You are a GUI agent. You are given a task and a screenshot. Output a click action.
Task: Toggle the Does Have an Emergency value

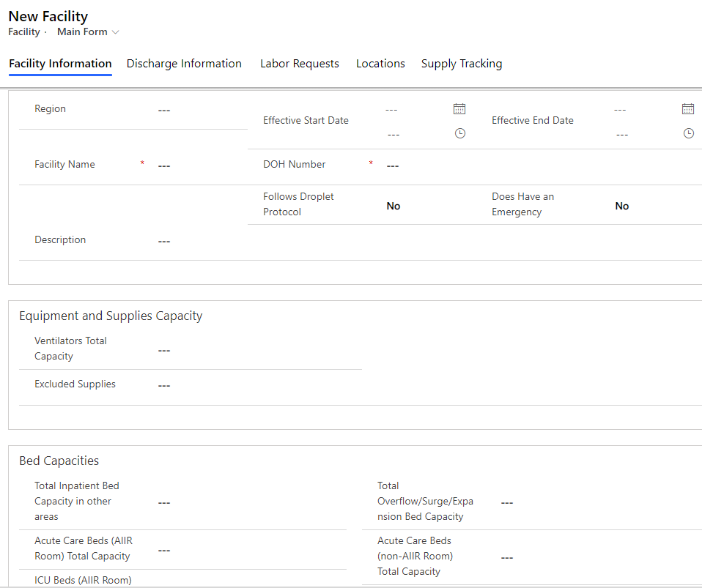[622, 206]
